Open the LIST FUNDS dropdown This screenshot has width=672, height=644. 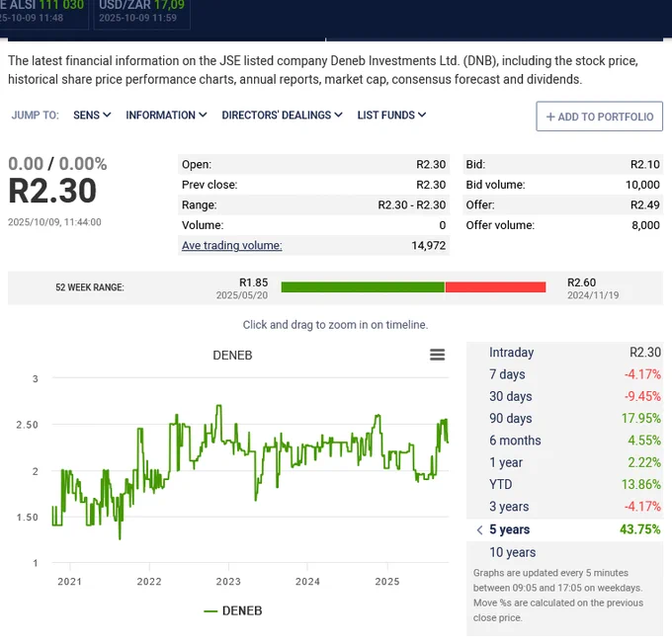[x=391, y=115]
